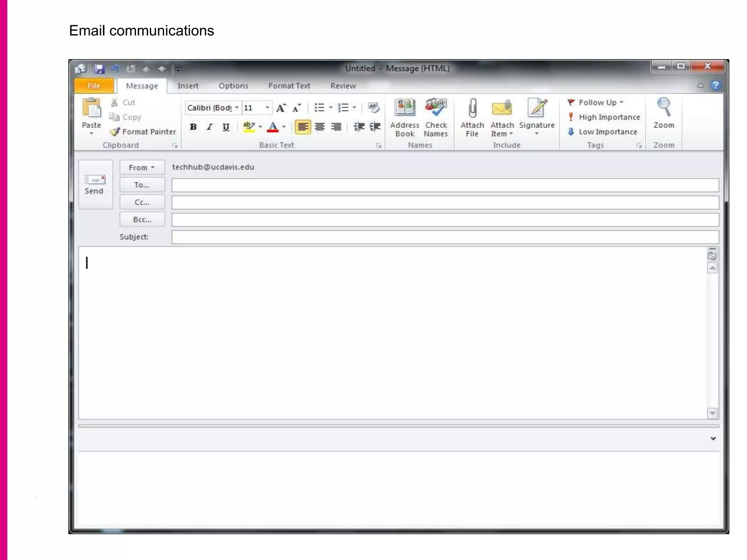The width and height of the screenshot is (747, 560).
Task: Open the highlight color dropdown arrow
Action: tap(260, 127)
